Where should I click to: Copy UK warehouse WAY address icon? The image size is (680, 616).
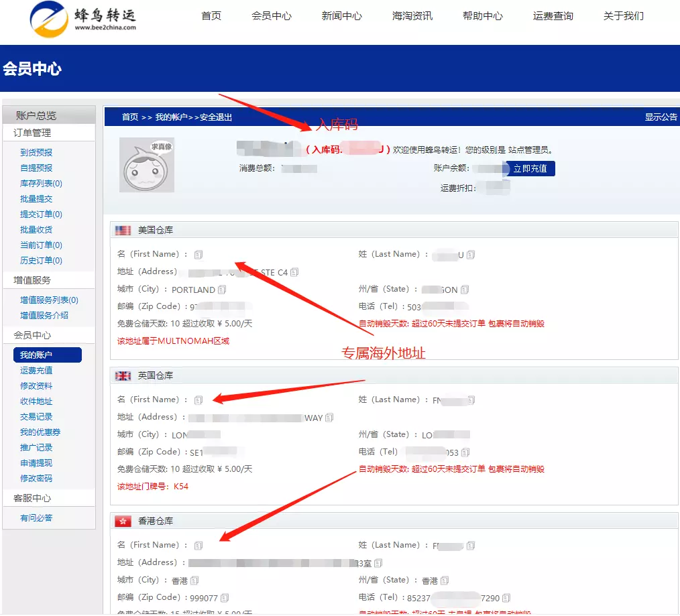(x=329, y=418)
